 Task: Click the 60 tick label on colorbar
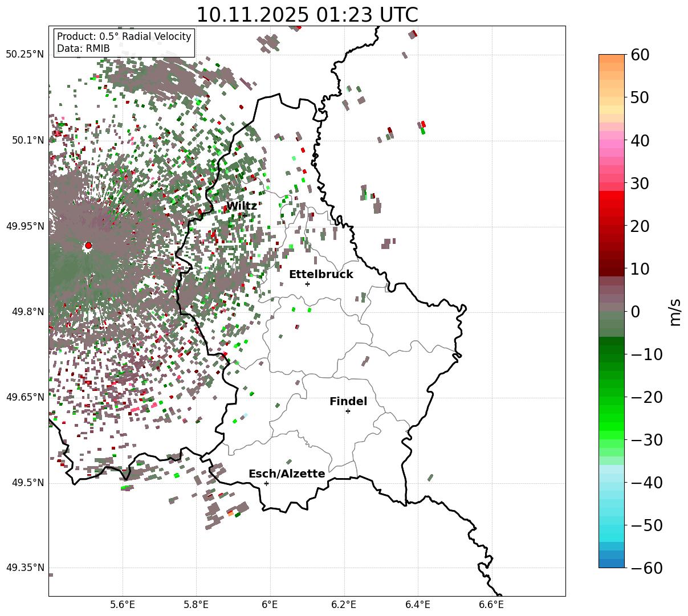click(640, 55)
